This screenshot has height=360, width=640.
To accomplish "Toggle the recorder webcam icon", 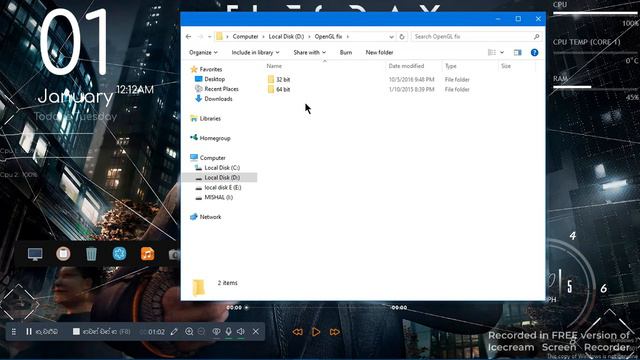I will tap(216, 332).
